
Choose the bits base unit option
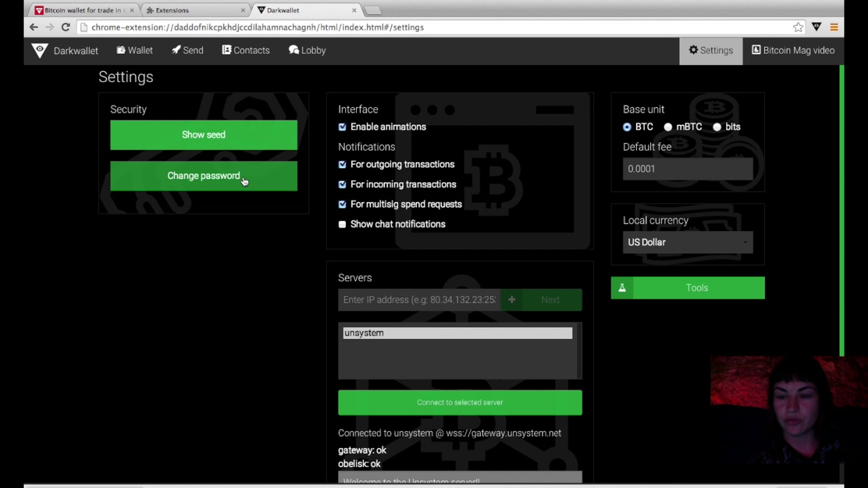click(x=717, y=127)
